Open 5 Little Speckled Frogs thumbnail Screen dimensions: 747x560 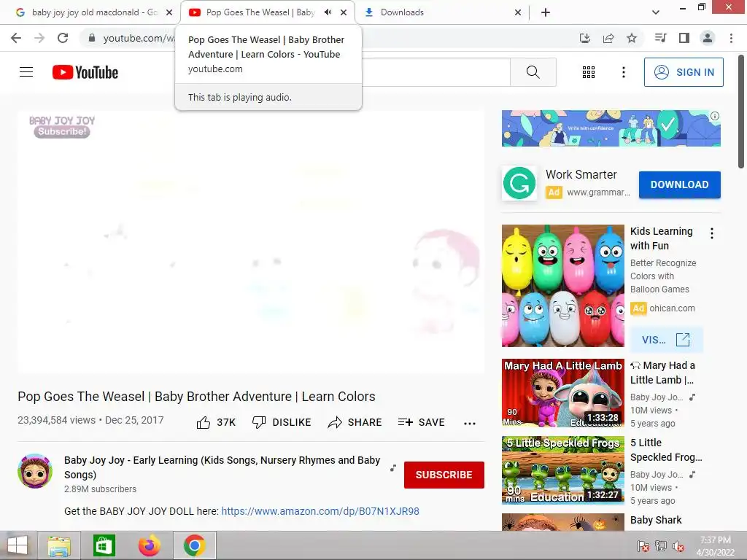click(x=562, y=470)
